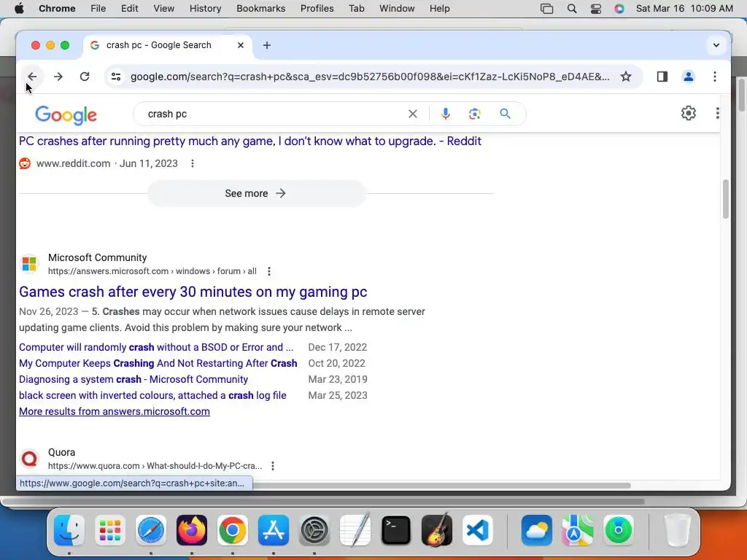This screenshot has height=560, width=747.
Task: Search by image with Lens icon
Action: coord(474,114)
